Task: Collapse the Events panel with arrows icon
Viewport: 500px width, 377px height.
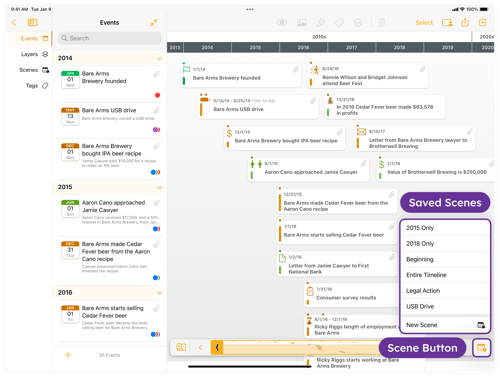Action: click(153, 22)
